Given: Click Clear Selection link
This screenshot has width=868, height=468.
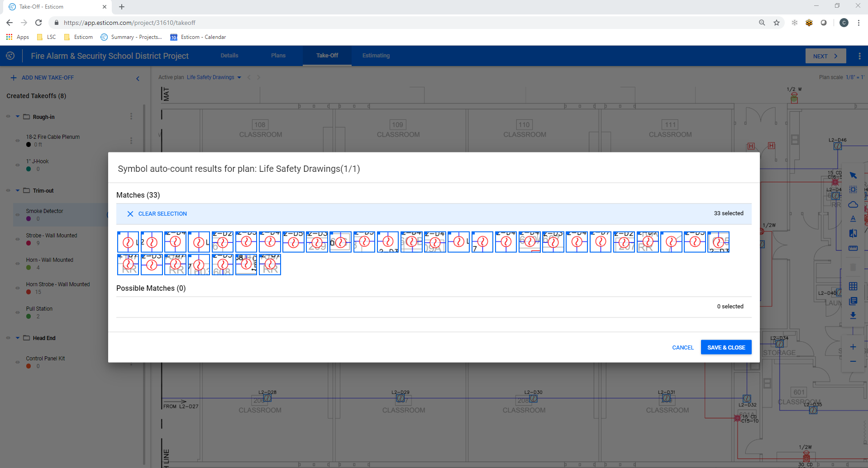Looking at the screenshot, I should [162, 214].
